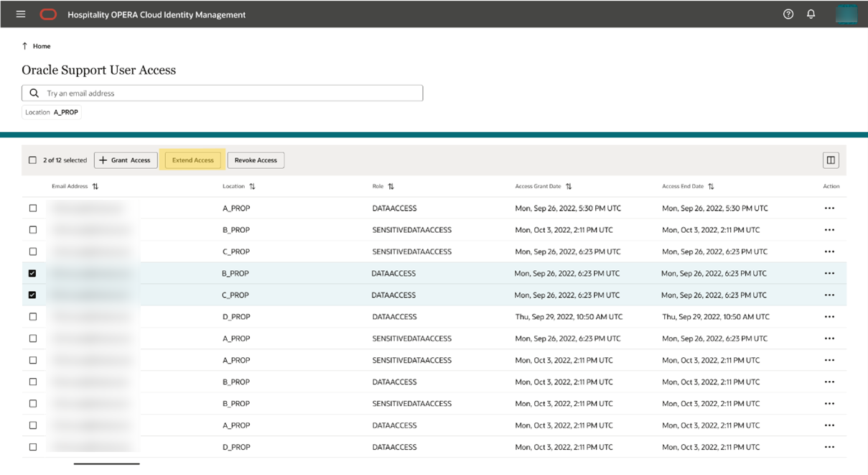Select all rows with the header checkbox
This screenshot has height=475, width=868.
(32, 160)
